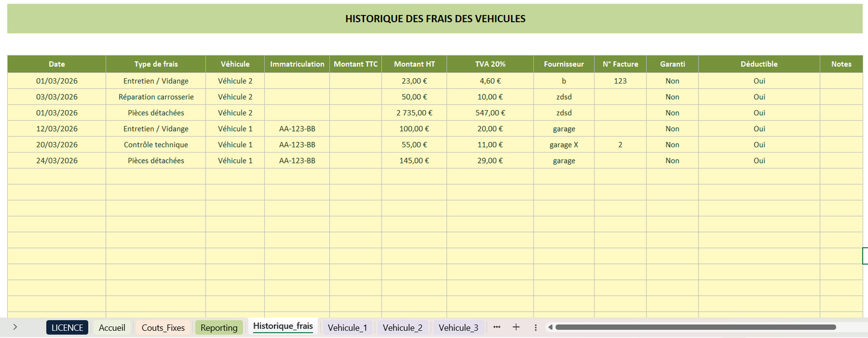Select the Réparation carrosserie cell
The width and height of the screenshot is (868, 338).
tap(156, 97)
